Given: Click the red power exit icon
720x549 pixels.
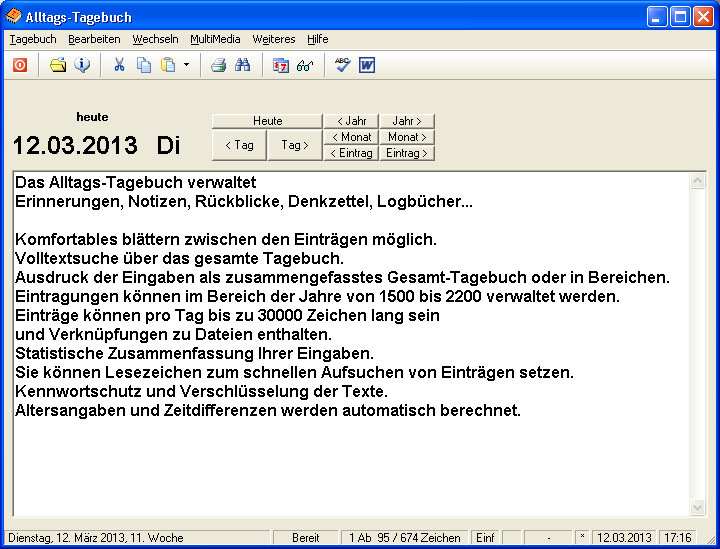Looking at the screenshot, I should coord(20,65).
